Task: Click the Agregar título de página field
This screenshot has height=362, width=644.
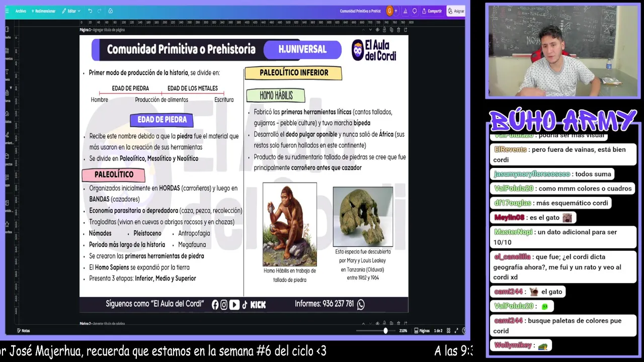Action: pyautogui.click(x=109, y=30)
